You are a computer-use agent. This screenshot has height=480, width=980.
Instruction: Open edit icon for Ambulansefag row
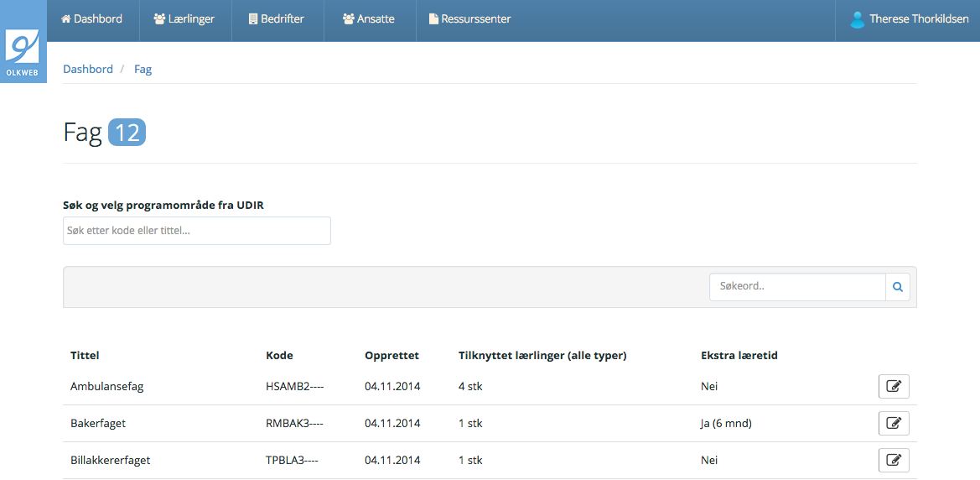click(x=894, y=386)
